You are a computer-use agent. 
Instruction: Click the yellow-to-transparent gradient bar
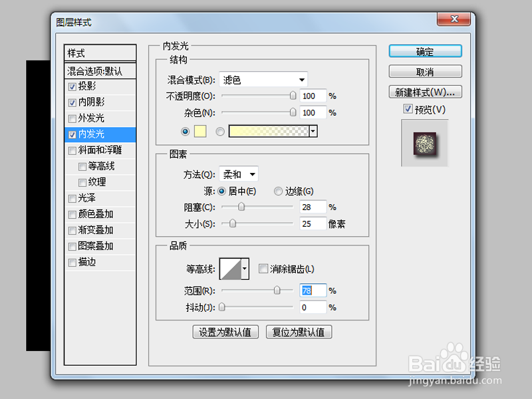tap(269, 131)
